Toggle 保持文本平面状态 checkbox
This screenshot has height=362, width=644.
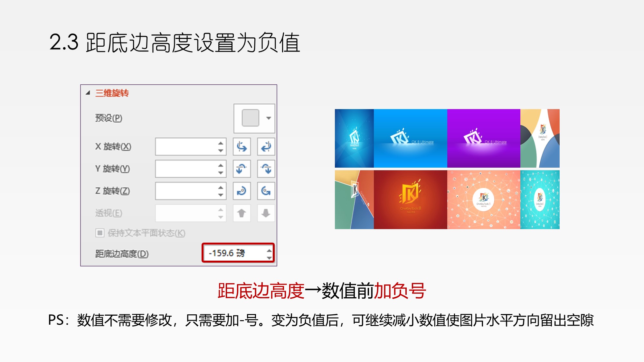click(100, 233)
